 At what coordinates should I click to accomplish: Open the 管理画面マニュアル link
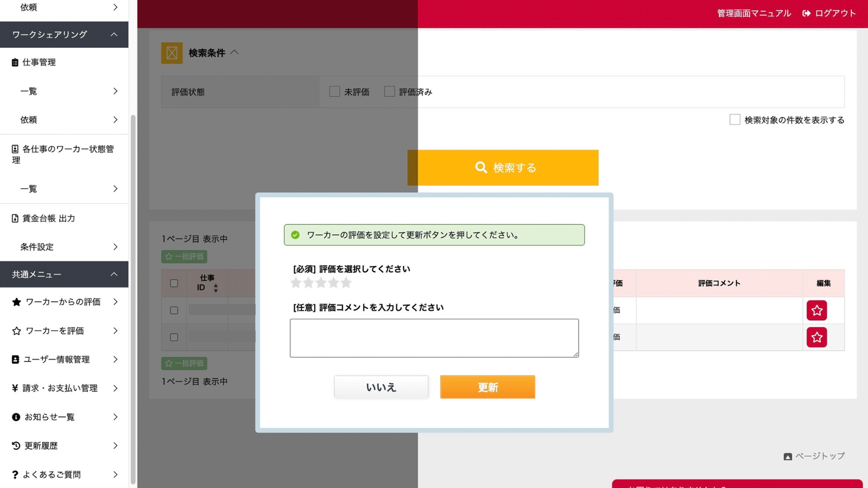754,12
